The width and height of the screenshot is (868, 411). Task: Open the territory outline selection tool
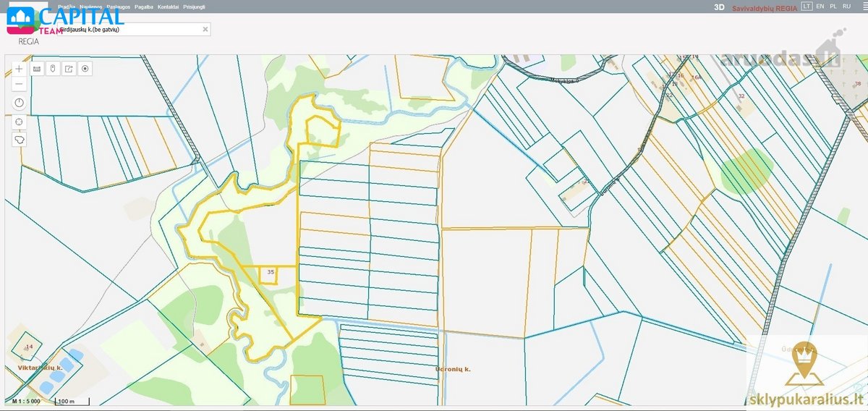point(19,139)
